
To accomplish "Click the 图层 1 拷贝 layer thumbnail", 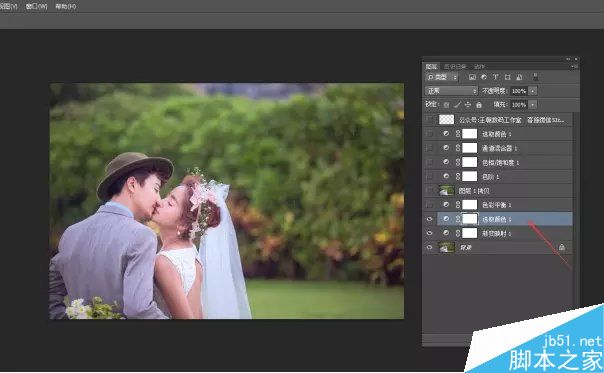I will [446, 190].
